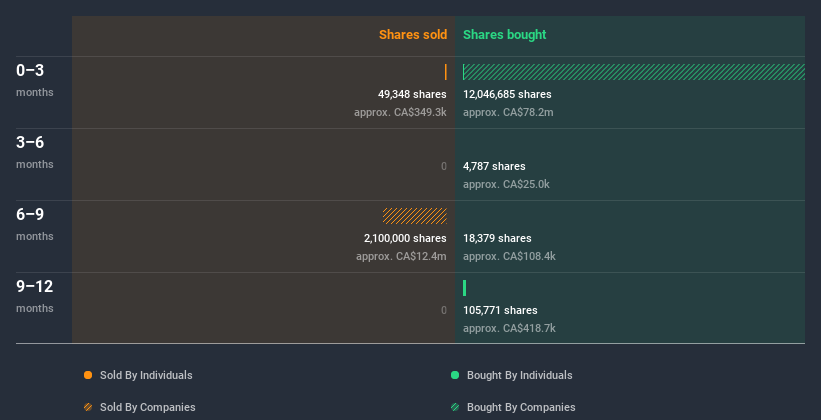Click the green Bought By Individuals legend dot
Screen dimensions: 821x420
coord(455,375)
